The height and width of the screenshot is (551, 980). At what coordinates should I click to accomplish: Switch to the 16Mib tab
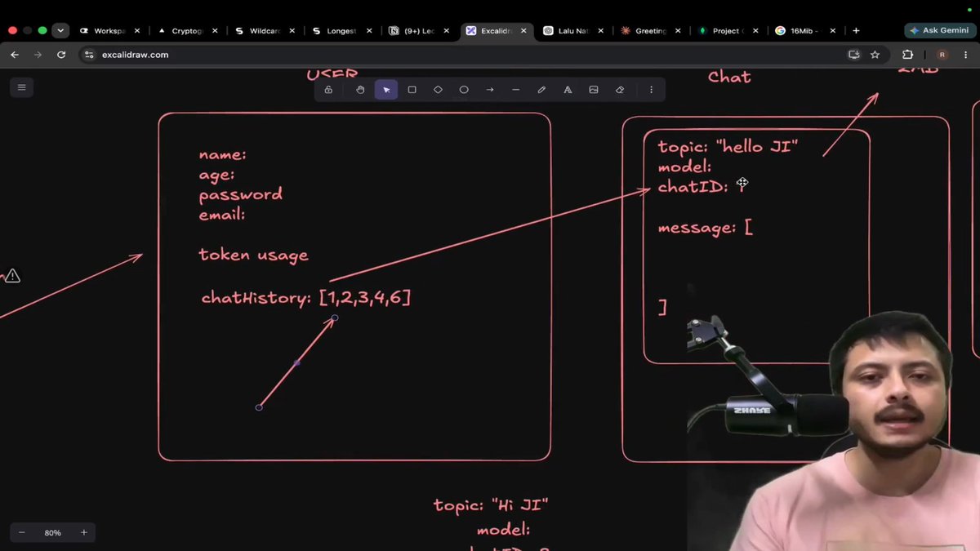(805, 30)
